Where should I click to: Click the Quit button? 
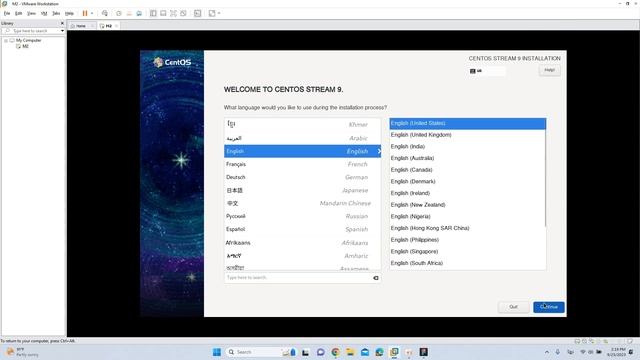point(513,307)
